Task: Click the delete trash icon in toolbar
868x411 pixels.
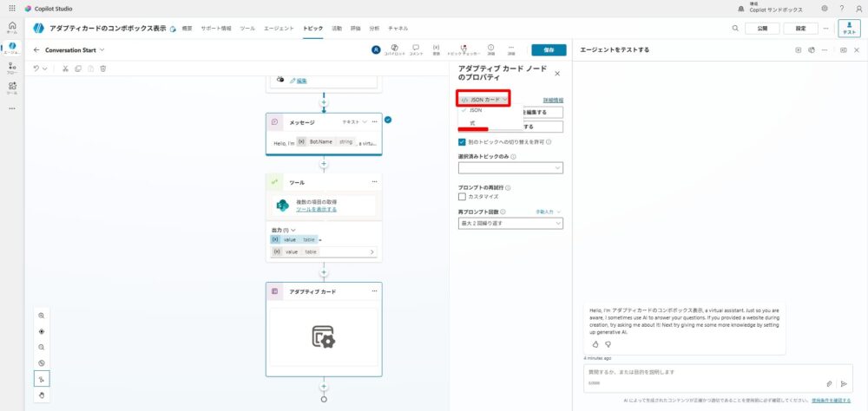Action: (x=103, y=68)
